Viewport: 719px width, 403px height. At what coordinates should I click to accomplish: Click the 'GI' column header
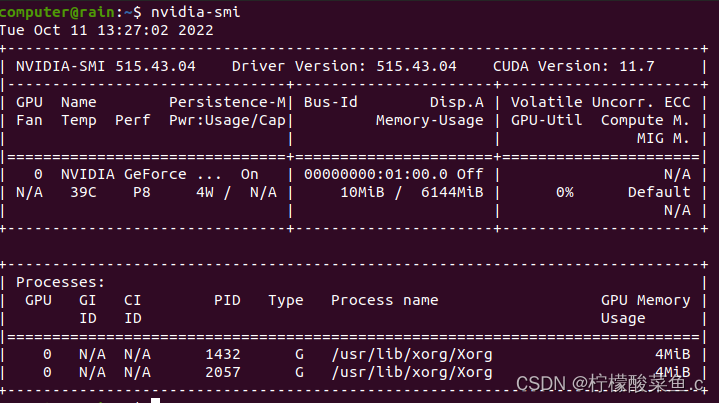[88, 300]
